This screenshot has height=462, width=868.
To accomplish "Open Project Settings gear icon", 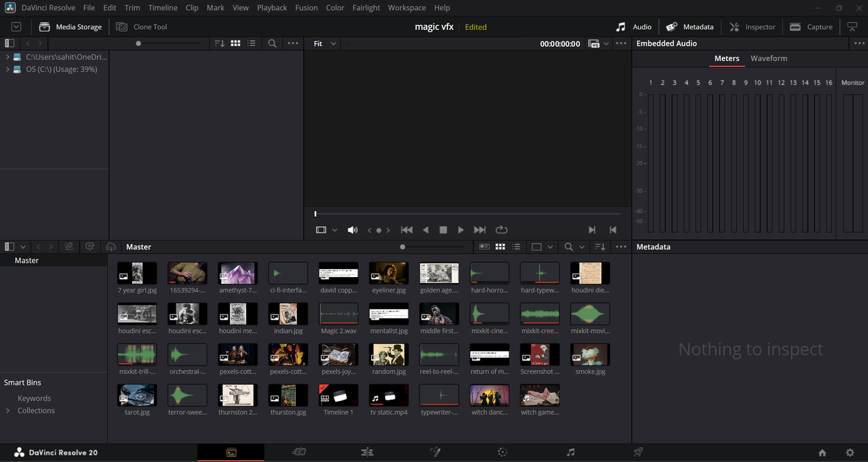I will [x=850, y=453].
